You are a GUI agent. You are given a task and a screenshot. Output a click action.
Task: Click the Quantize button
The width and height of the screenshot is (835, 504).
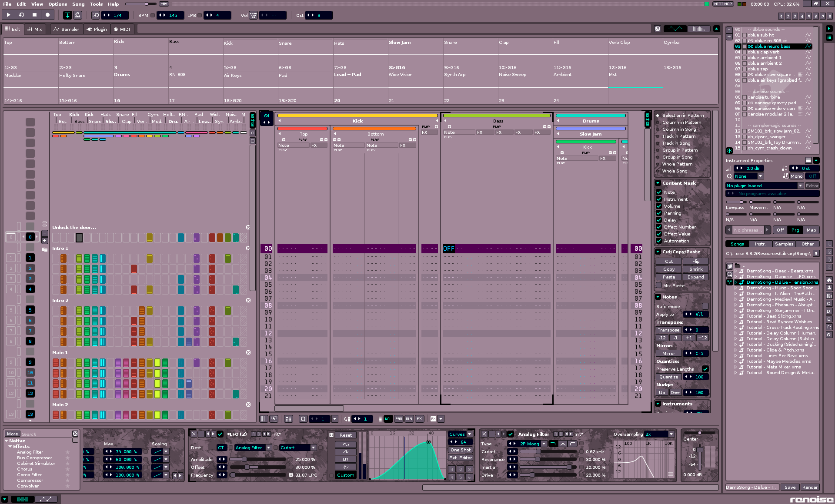(x=668, y=377)
